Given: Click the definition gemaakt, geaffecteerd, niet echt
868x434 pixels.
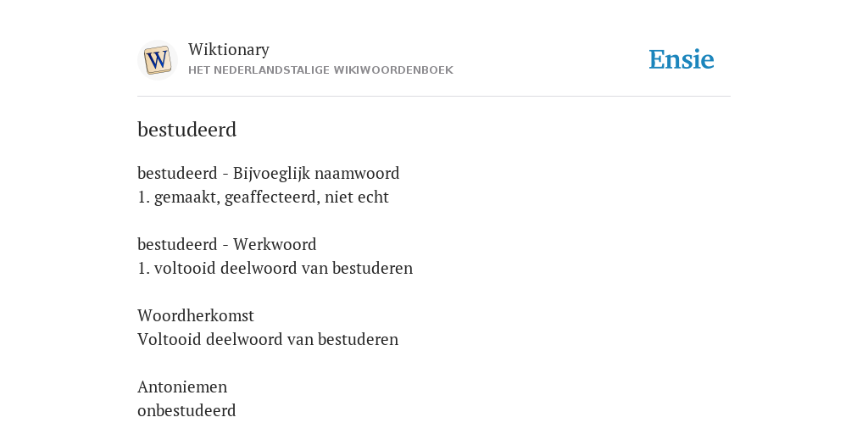Looking at the screenshot, I should coord(263,197).
